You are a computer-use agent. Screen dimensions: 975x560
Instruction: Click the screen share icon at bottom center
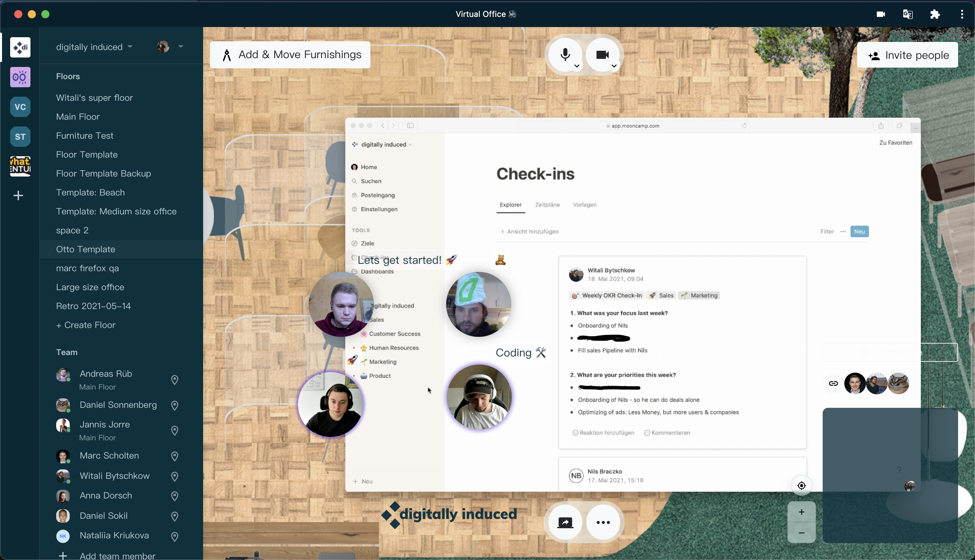point(565,522)
